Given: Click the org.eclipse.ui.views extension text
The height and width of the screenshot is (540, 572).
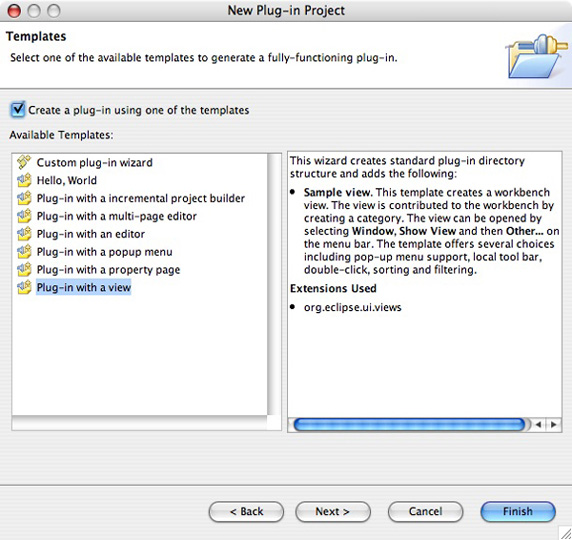Looking at the screenshot, I should pyautogui.click(x=352, y=307).
